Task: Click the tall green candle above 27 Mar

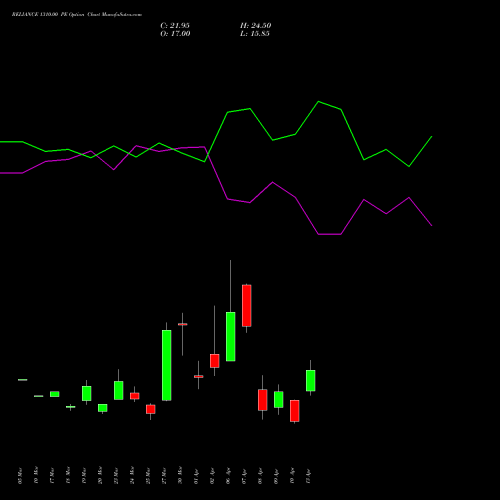Action: pos(167,365)
